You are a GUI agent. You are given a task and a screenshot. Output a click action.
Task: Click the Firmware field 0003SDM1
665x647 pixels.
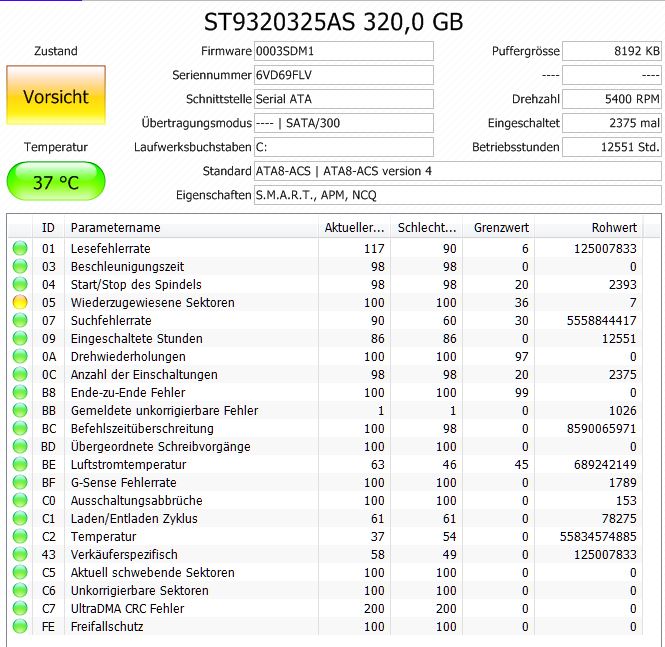coord(344,51)
